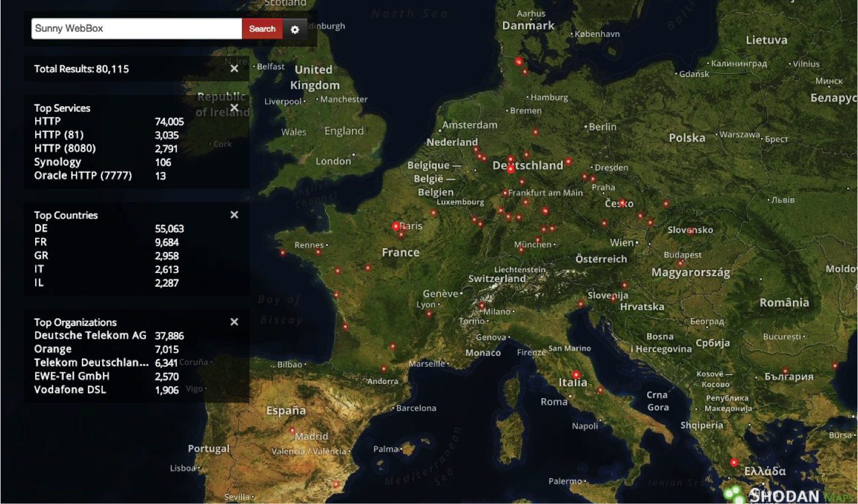858x504 pixels.
Task: Pick Orange in Top Organizations
Action: (x=53, y=349)
